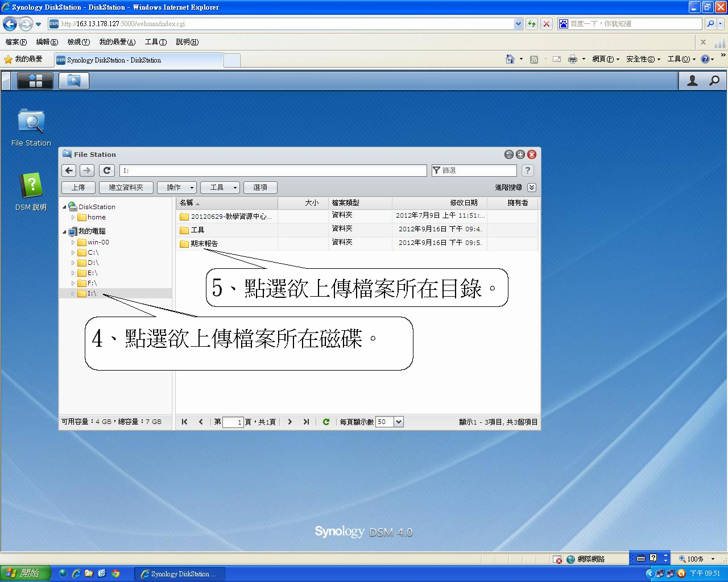Open the DSM user account icon
Image resolution: width=728 pixels, height=582 pixels.
(x=692, y=81)
